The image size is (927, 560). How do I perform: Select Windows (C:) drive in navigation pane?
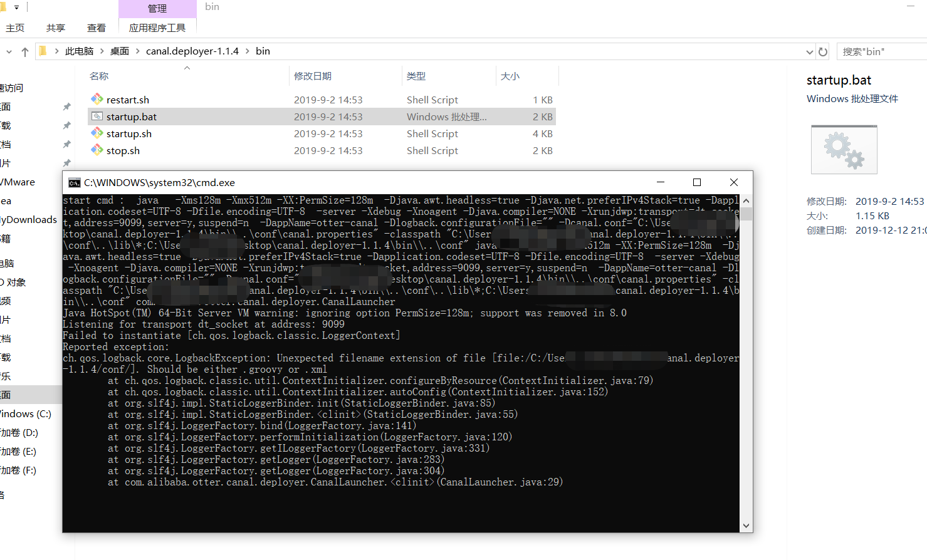pos(26,413)
